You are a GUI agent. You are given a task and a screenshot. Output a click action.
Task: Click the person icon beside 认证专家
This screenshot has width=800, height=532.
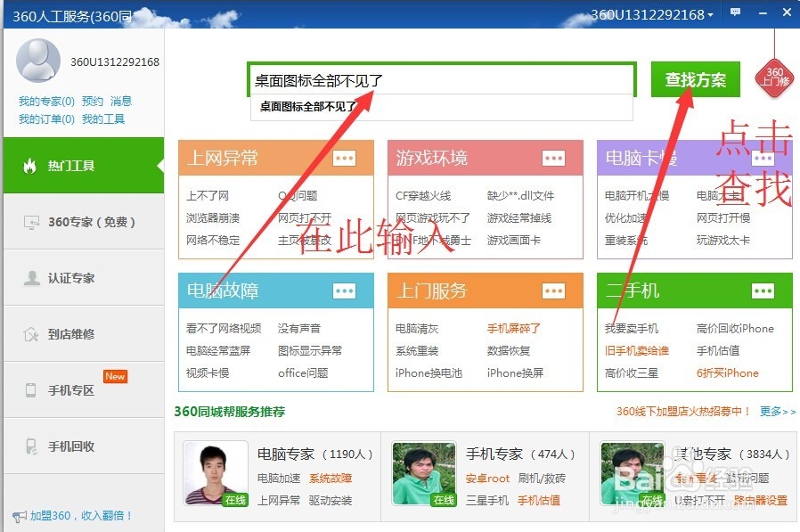point(32,278)
